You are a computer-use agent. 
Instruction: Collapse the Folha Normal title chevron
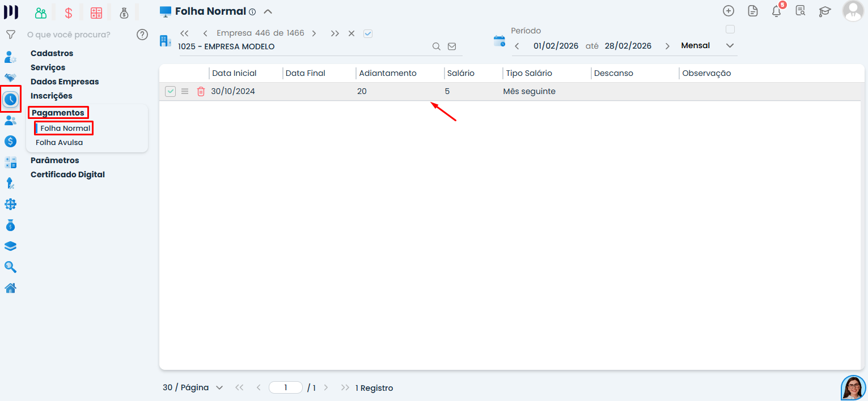[x=268, y=11]
